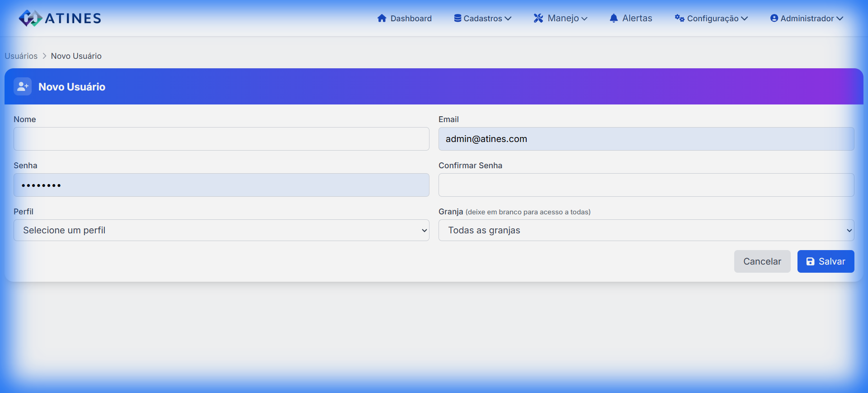Viewport: 868px width, 393px height.
Task: Save the new user with Salvar
Action: (x=826, y=261)
